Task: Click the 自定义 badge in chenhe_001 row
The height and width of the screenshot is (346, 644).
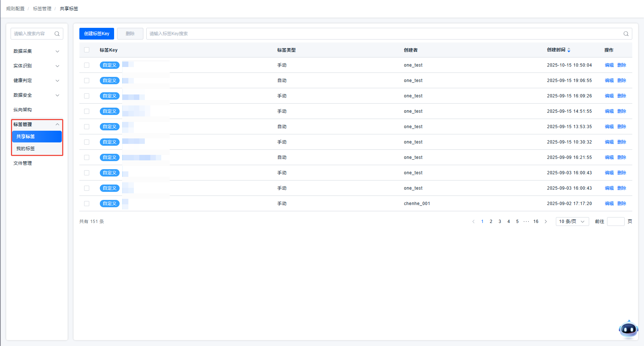Action: pyautogui.click(x=109, y=204)
